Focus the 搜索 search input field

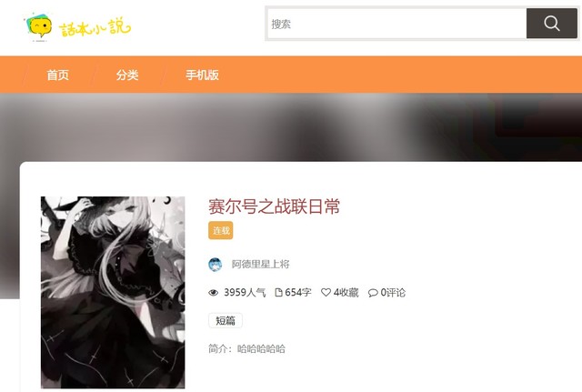pyautogui.click(x=396, y=24)
